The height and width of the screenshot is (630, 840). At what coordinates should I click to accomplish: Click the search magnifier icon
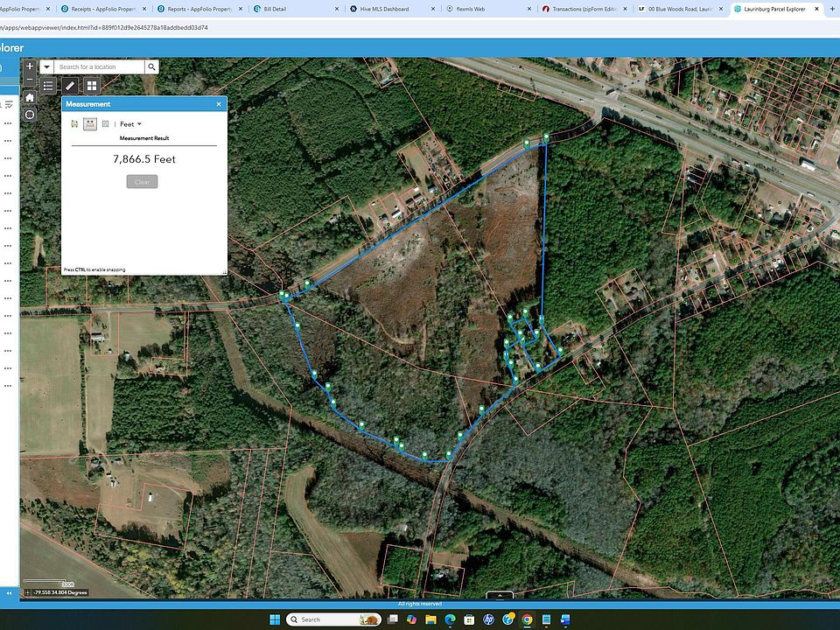point(151,66)
